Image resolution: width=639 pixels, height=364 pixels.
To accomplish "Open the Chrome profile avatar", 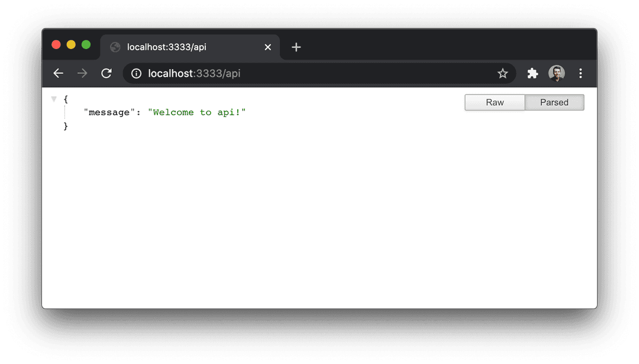I will (x=557, y=73).
